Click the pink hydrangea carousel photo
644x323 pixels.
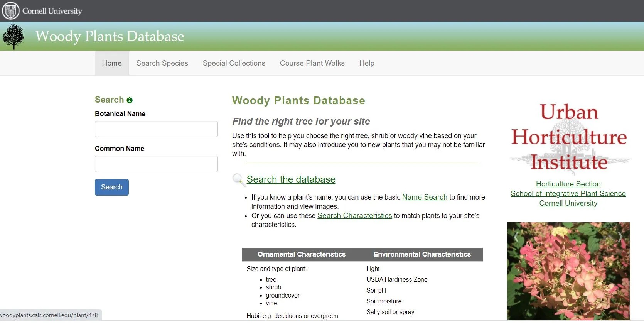[568, 271]
